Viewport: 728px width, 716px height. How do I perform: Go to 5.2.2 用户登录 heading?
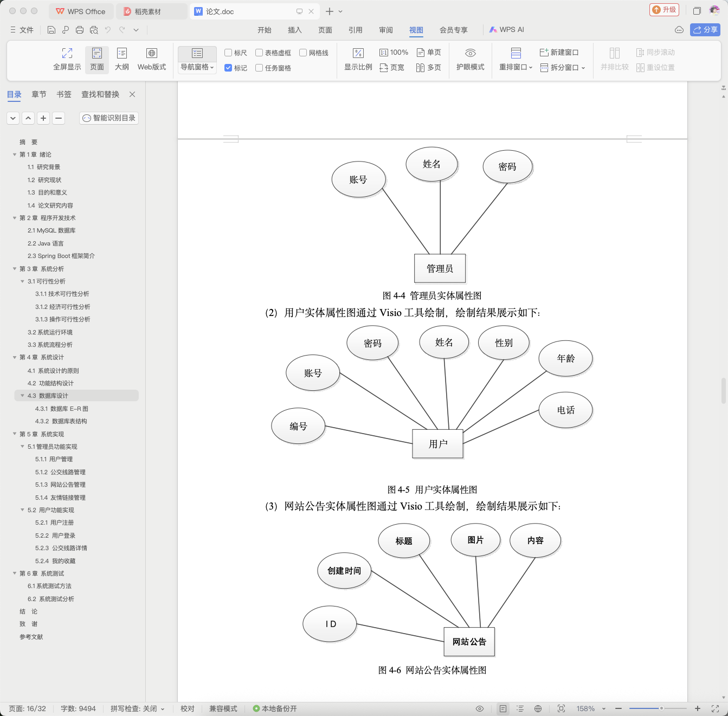pyautogui.click(x=55, y=536)
